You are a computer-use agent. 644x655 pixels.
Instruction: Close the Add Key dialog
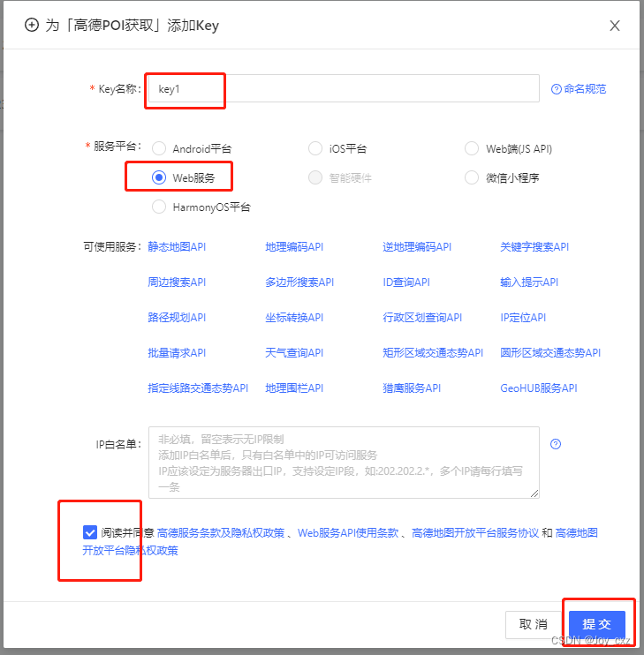[x=614, y=26]
